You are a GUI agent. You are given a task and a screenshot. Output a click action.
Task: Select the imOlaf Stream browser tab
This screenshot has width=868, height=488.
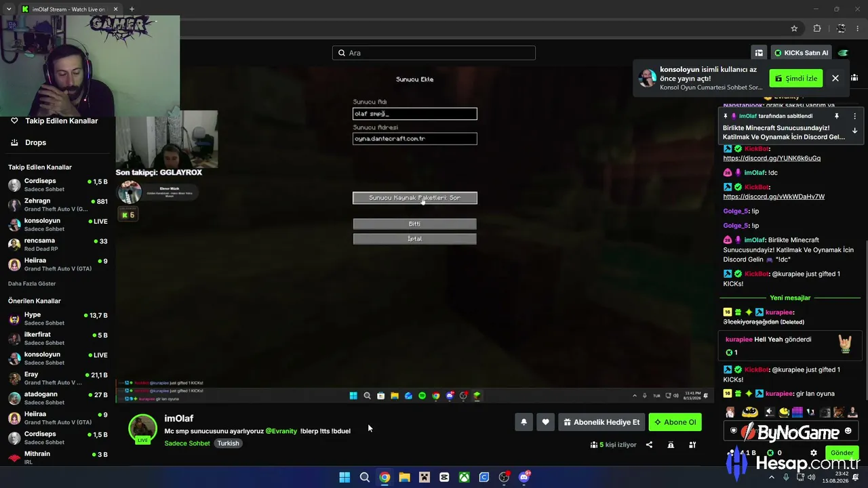tap(69, 9)
